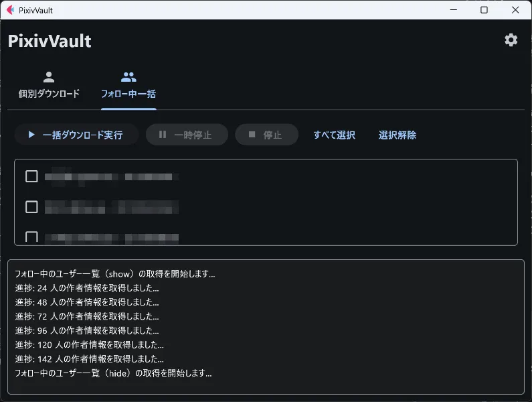The width and height of the screenshot is (532, 402).
Task: Click the PixivVault heading text
Action: [x=50, y=41]
